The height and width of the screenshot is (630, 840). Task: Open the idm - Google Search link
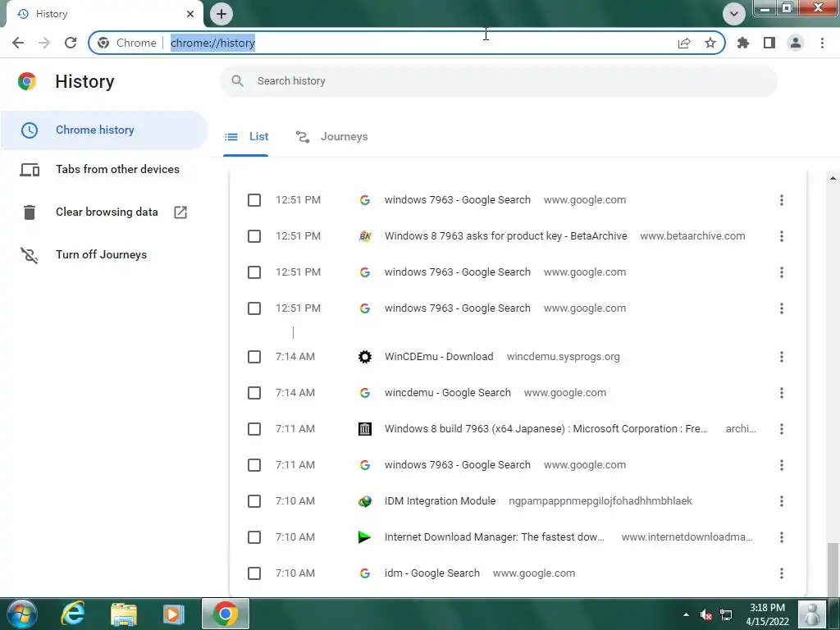[x=431, y=573]
